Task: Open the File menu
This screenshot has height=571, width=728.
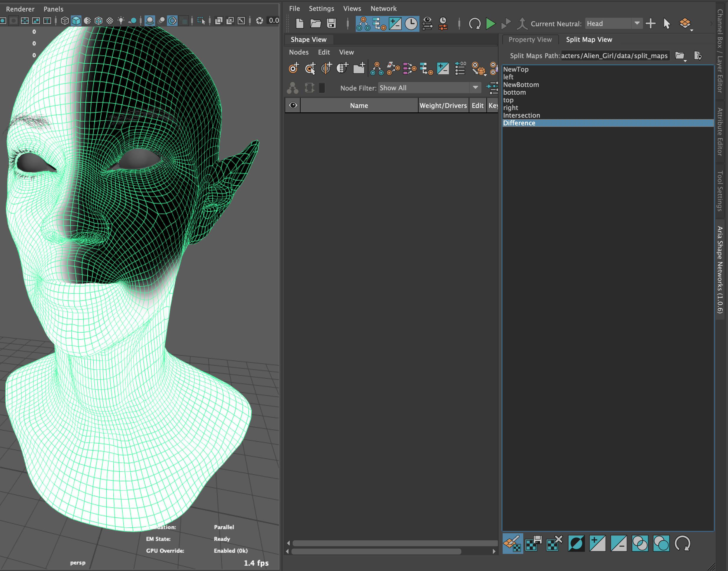Action: [294, 8]
